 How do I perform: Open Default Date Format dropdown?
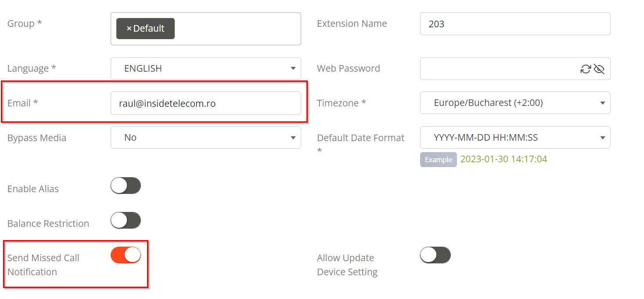515,137
